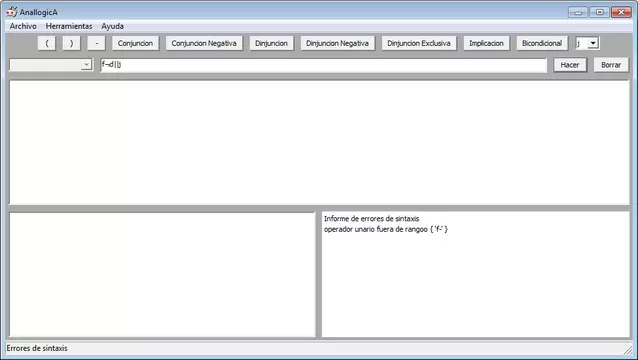Viewport: 638px width, 360px height.
Task: Insert the Bicondicional operator
Action: point(542,43)
